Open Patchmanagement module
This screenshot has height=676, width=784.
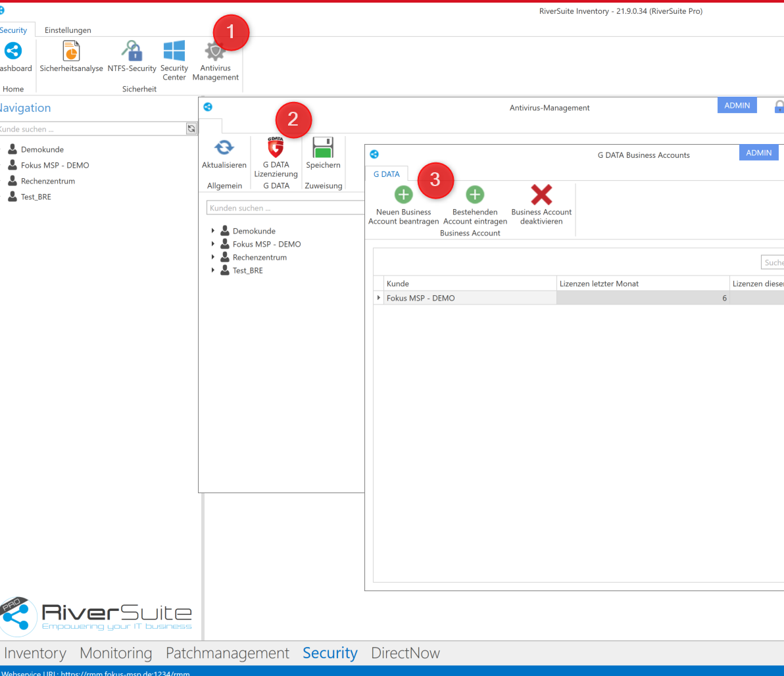coord(228,653)
